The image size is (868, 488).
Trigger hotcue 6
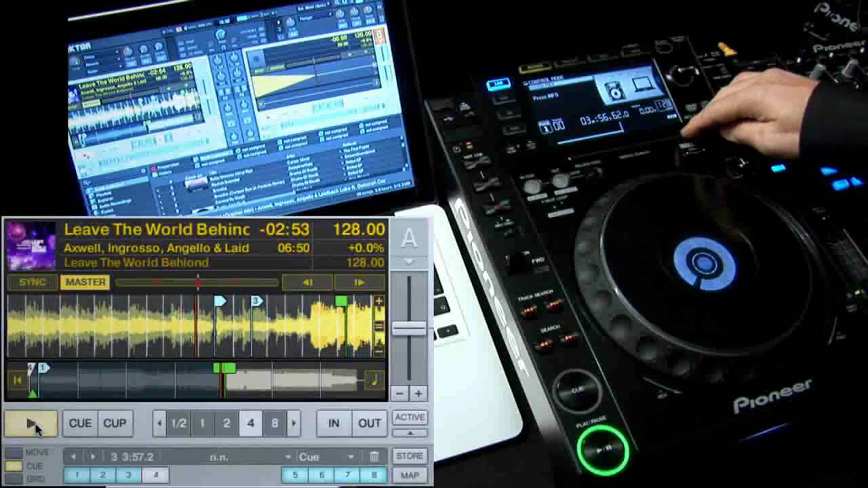pos(321,475)
